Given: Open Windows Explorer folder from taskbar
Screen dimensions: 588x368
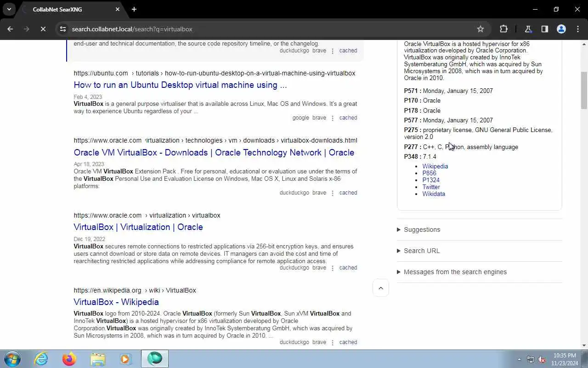Looking at the screenshot, I should click(98, 359).
